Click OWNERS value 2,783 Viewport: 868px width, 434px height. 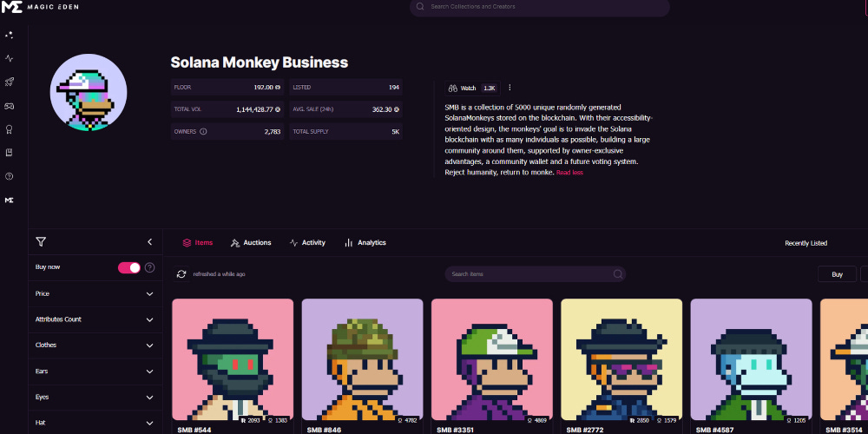[273, 132]
